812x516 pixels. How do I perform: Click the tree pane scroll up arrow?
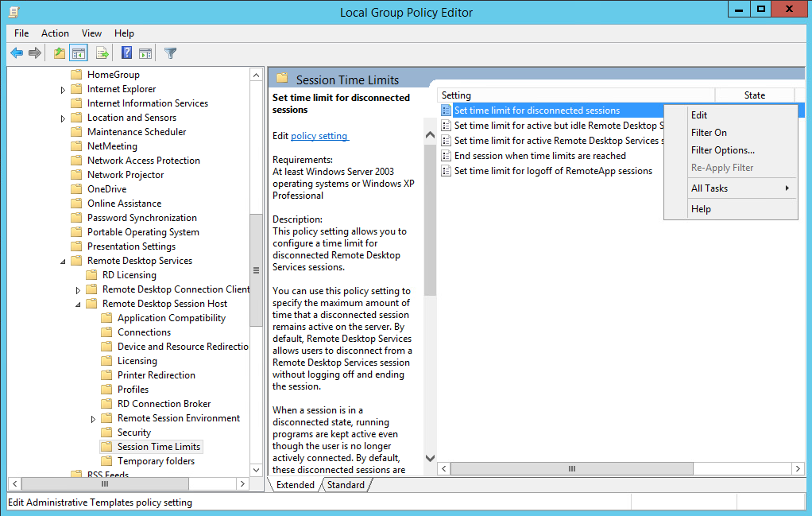[256, 75]
